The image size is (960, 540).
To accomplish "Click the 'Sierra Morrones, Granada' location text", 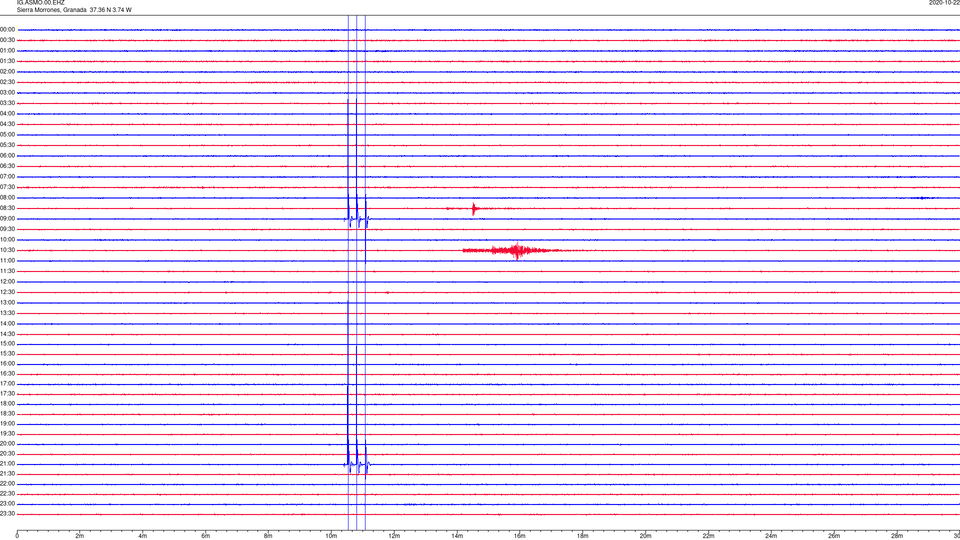I will coord(51,10).
